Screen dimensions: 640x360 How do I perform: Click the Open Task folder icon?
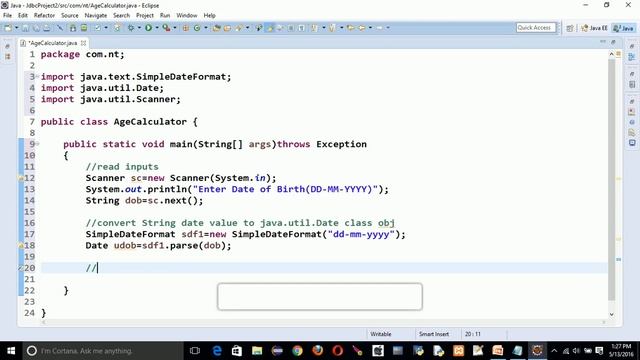pyautogui.click(x=227, y=28)
